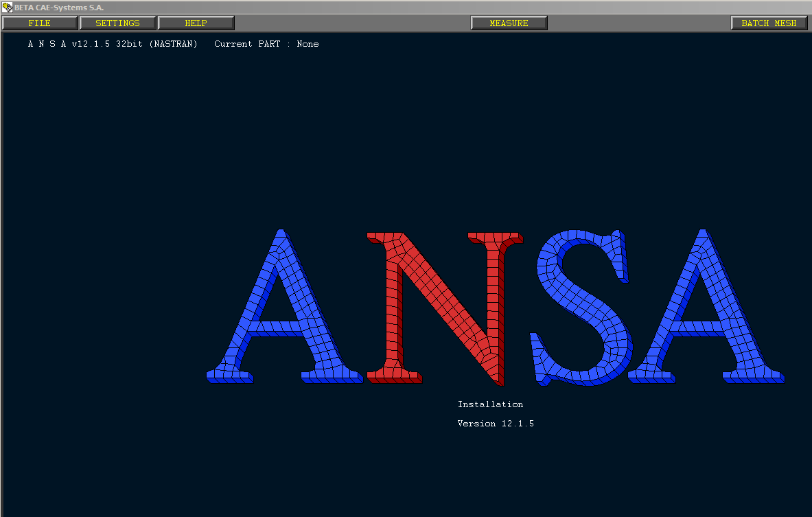Click the 'Installation' text below the logo
This screenshot has width=812, height=517.
pyautogui.click(x=490, y=404)
